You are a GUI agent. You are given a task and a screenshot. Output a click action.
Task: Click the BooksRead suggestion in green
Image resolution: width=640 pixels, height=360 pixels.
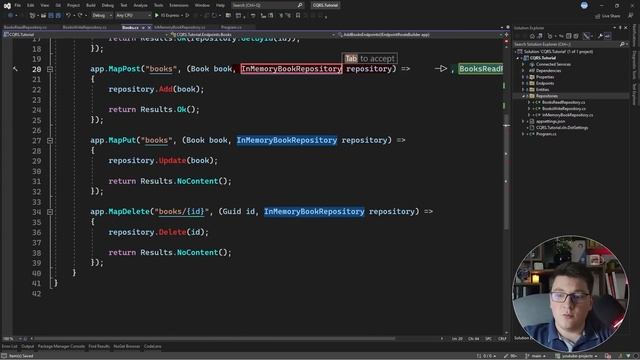point(480,69)
